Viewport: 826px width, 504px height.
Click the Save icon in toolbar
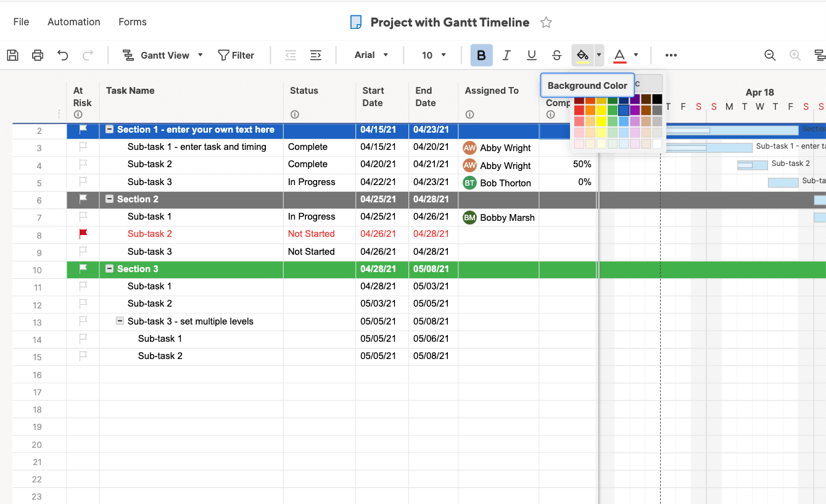pos(12,56)
